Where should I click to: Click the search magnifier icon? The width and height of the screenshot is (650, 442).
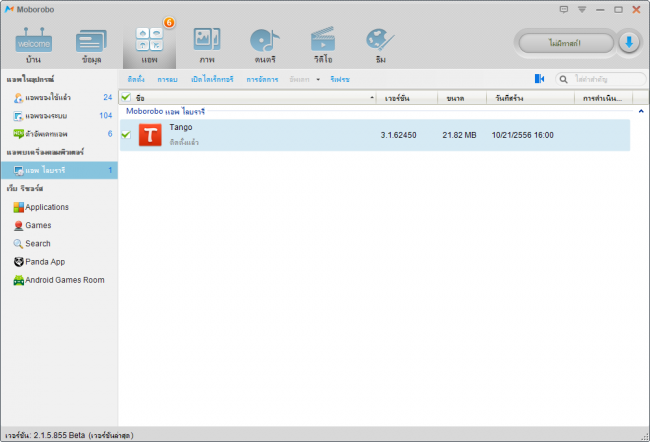(563, 79)
